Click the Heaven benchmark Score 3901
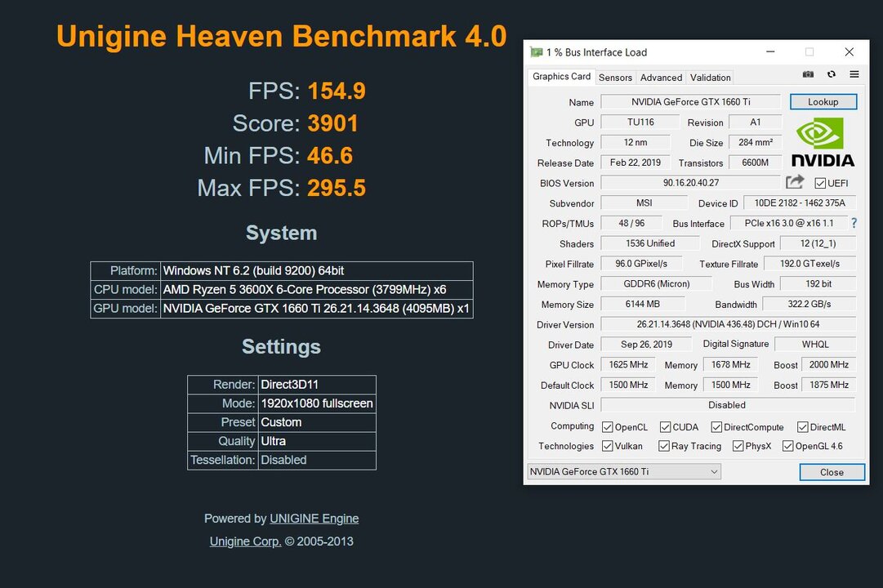Image resolution: width=883 pixels, height=588 pixels. pyautogui.click(x=332, y=123)
